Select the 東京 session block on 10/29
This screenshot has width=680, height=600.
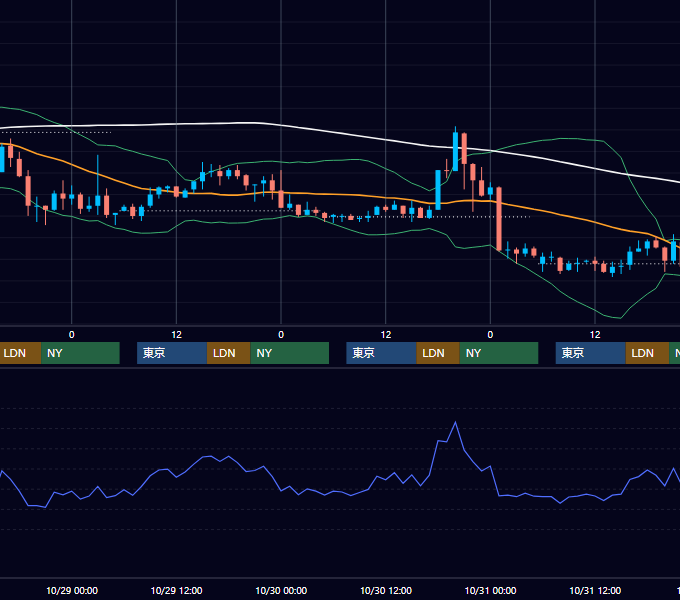click(172, 353)
